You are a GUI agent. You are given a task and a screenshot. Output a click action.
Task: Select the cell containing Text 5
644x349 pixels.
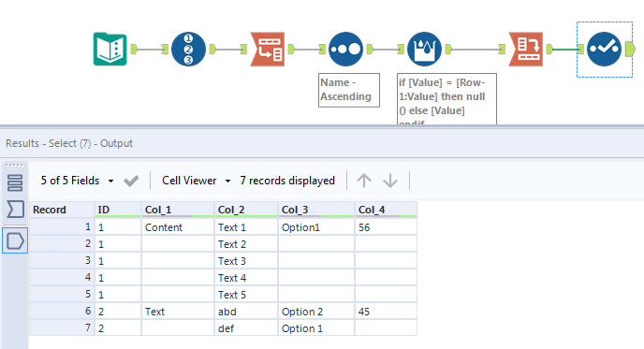tap(246, 295)
